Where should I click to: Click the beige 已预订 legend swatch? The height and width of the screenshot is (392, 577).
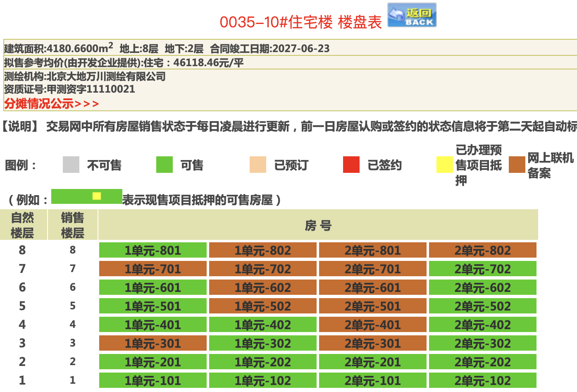click(x=258, y=165)
